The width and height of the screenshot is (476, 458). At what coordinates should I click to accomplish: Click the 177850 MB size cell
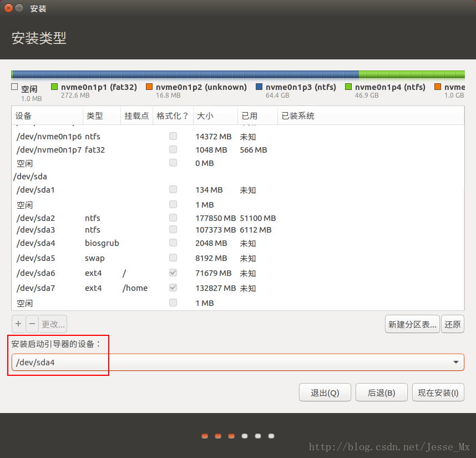[216, 218]
